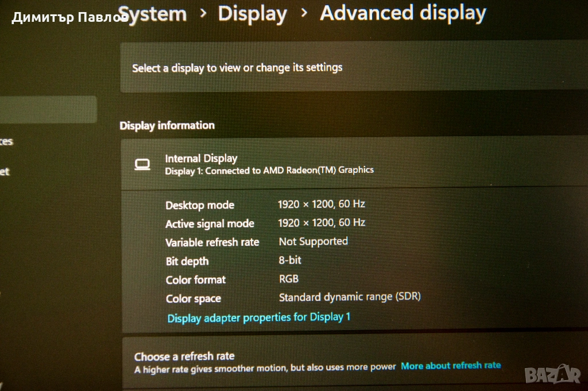Viewport: 588px width, 391px height.
Task: Click the Active signal mode value
Action: pos(321,223)
